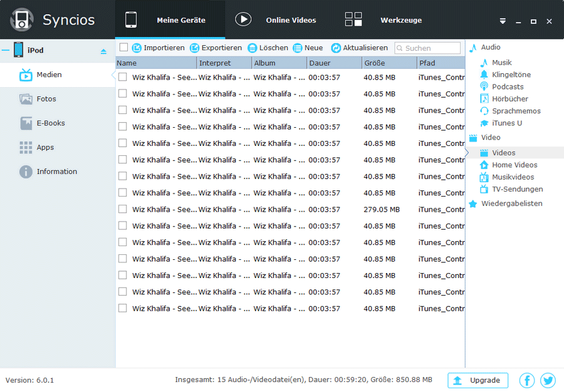Screen dimensions: 564x392
Task: Sort by the Größe column header
Action: (390, 63)
